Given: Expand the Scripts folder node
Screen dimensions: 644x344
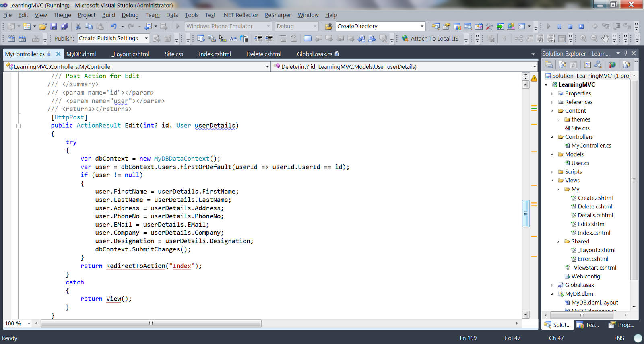Looking at the screenshot, I should click(x=552, y=172).
